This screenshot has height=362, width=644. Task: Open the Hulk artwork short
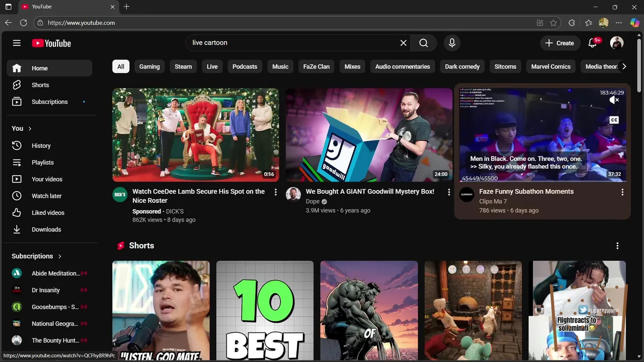369,311
